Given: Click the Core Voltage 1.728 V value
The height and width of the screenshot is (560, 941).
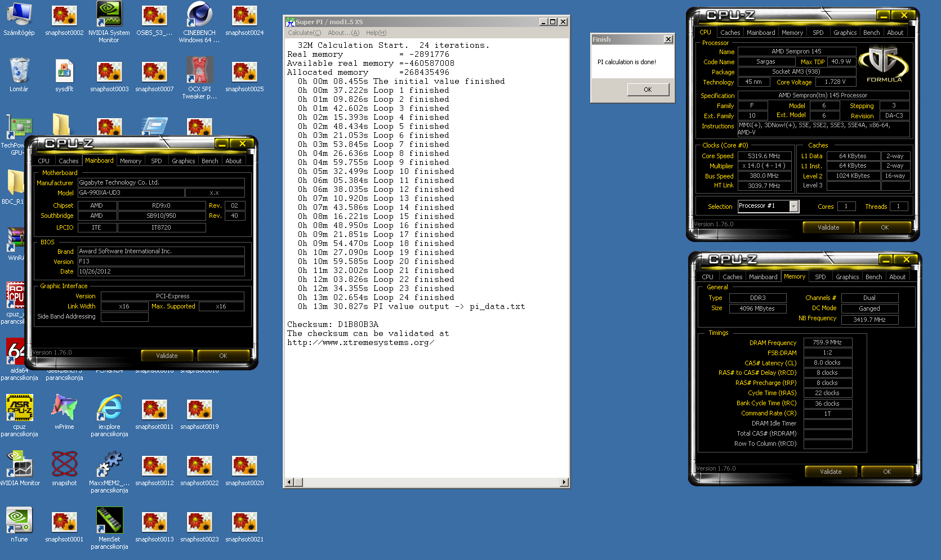Looking at the screenshot, I should point(835,82).
